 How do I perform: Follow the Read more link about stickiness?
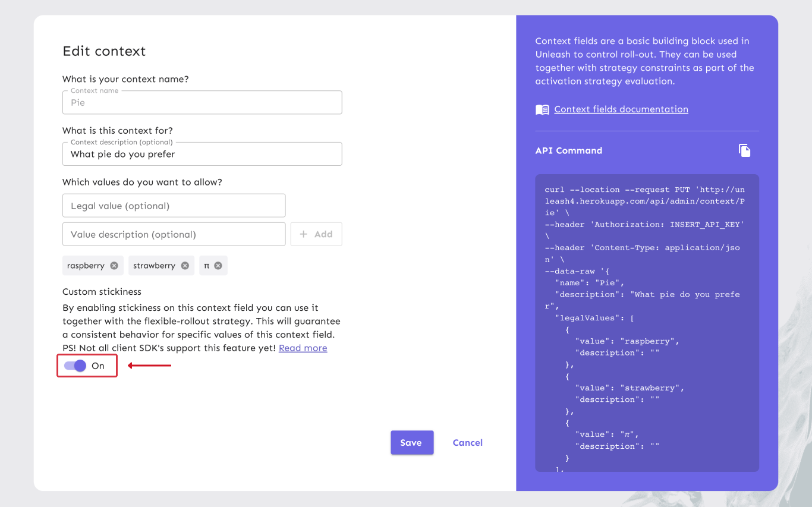303,348
